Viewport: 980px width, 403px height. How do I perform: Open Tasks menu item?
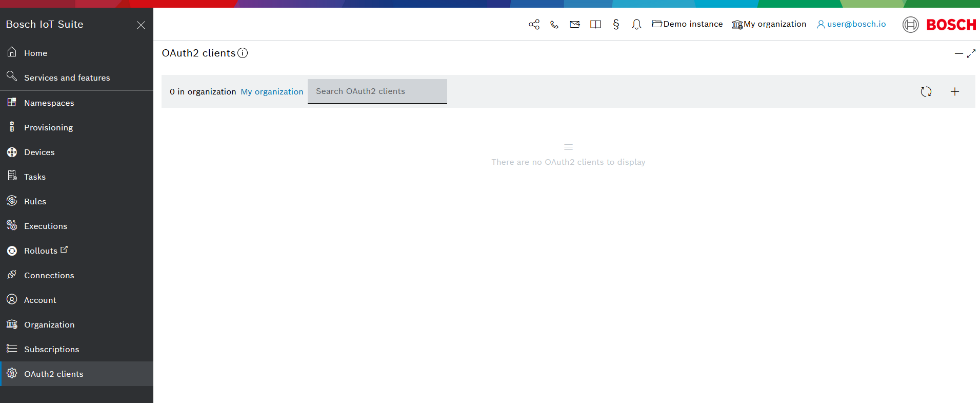[76, 177]
